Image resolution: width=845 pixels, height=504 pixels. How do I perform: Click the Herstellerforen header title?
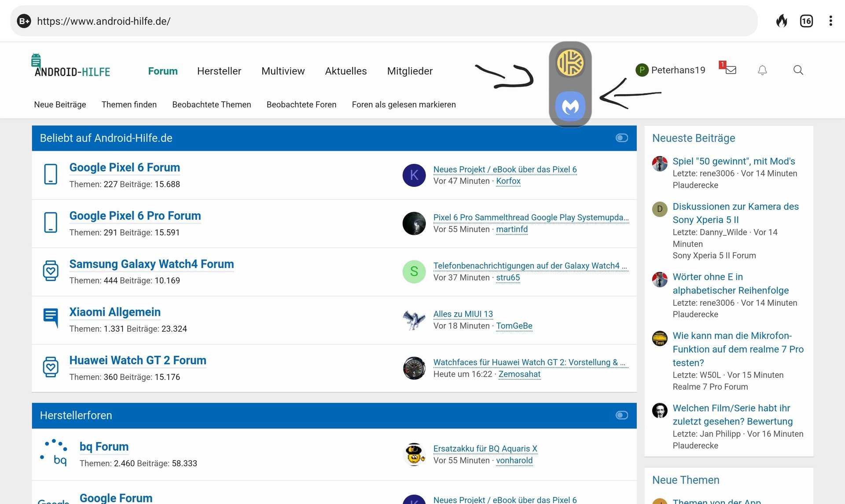pyautogui.click(x=76, y=415)
